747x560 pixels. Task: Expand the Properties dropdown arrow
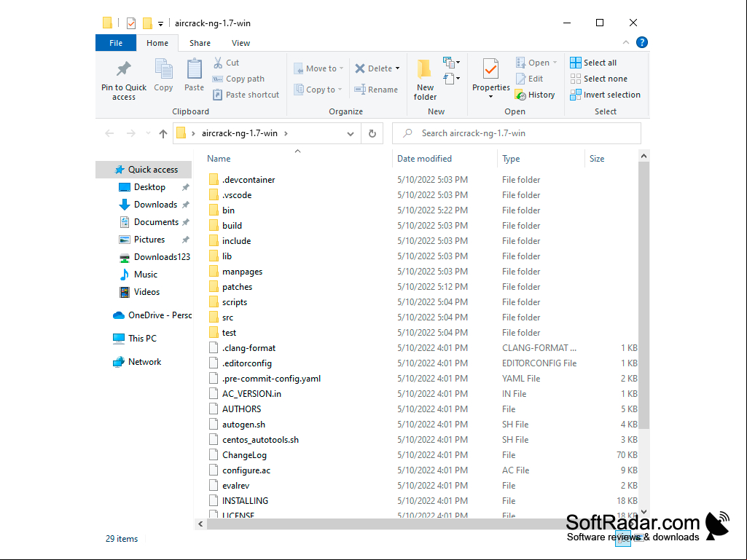point(490,97)
